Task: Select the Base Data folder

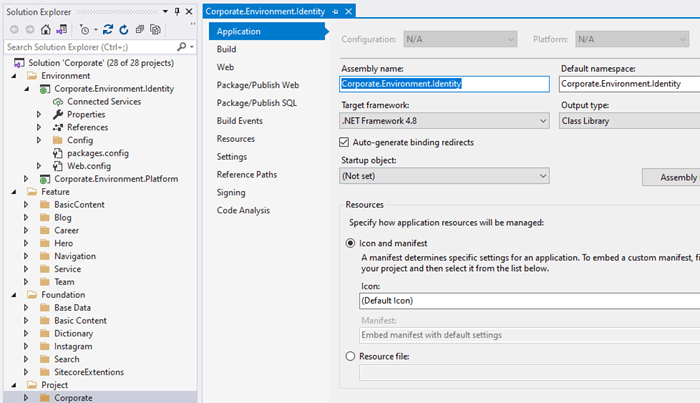Action: click(x=72, y=308)
